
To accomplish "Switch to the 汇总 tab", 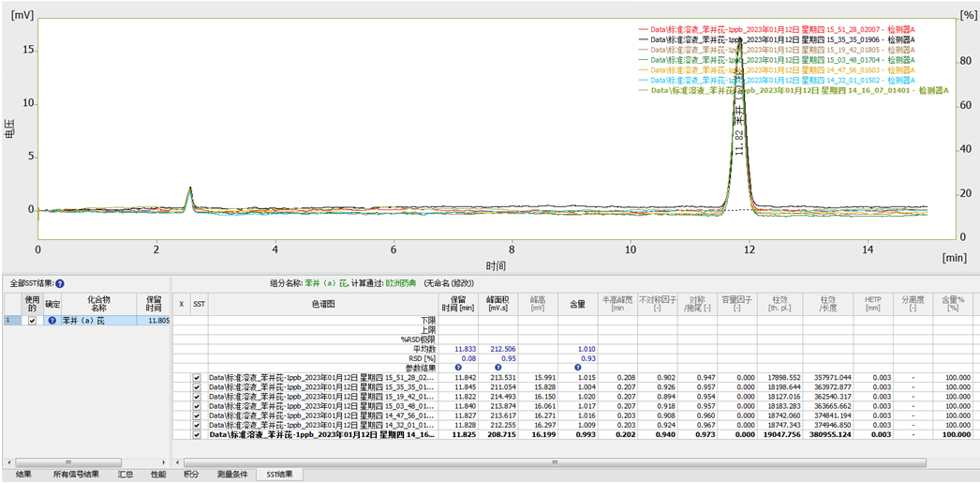I will point(125,475).
